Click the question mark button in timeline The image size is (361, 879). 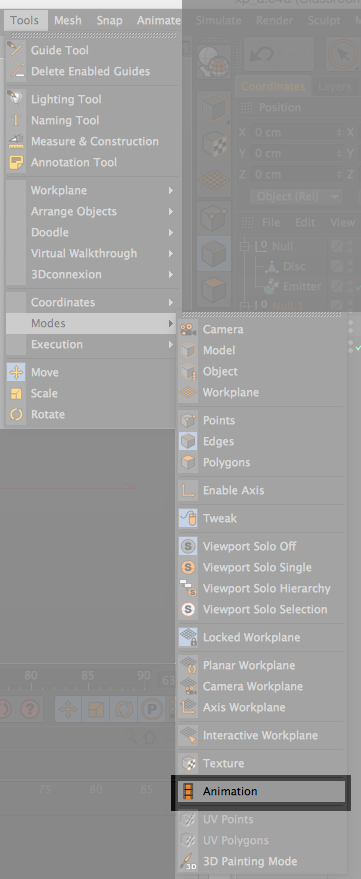point(30,710)
